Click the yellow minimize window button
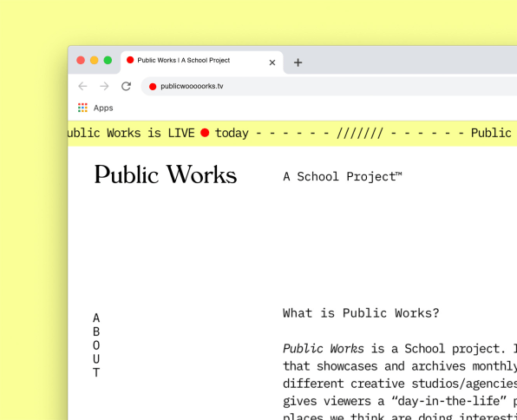 [95, 60]
